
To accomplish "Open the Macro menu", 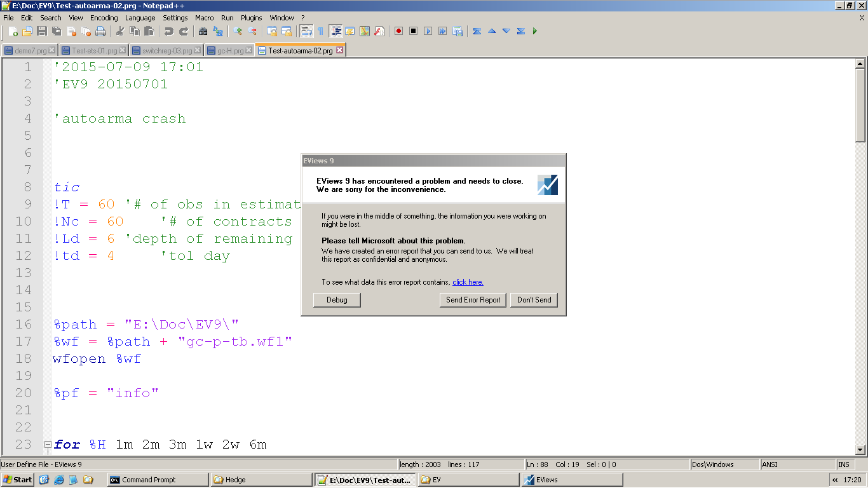I will [205, 18].
